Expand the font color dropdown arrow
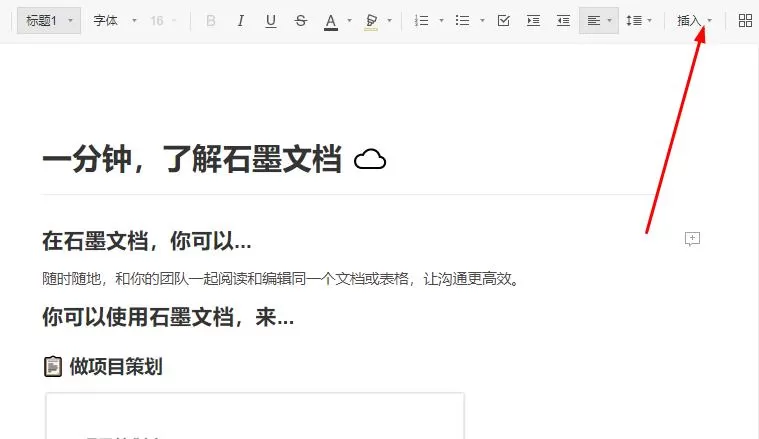The image size is (759, 439). (349, 21)
